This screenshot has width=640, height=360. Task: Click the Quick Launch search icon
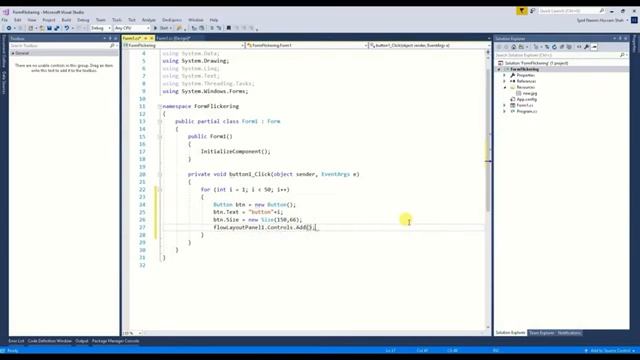pos(602,11)
